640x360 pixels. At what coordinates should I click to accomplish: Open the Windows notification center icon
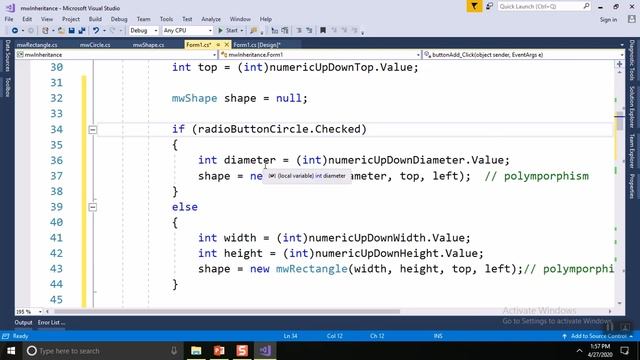point(624,351)
